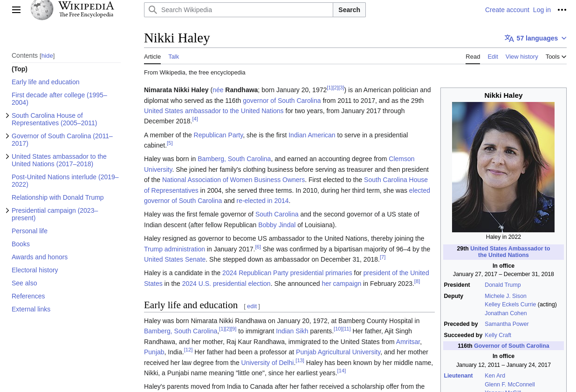
Task: Open the Kelly Craft link
Action: (498, 335)
